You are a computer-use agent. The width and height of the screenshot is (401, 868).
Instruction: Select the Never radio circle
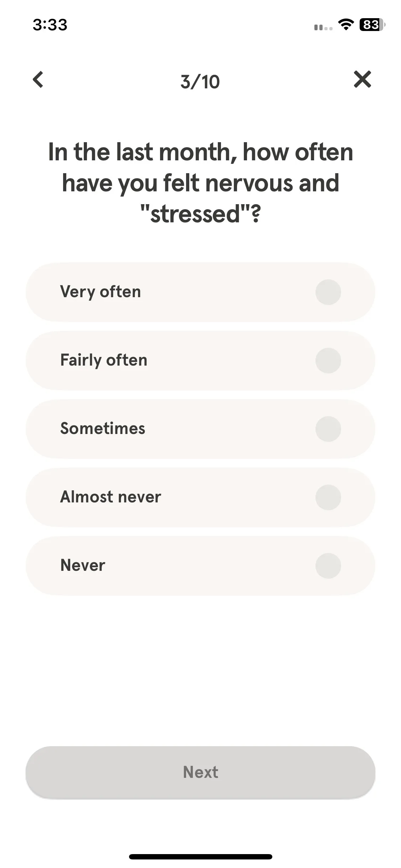pos(328,566)
